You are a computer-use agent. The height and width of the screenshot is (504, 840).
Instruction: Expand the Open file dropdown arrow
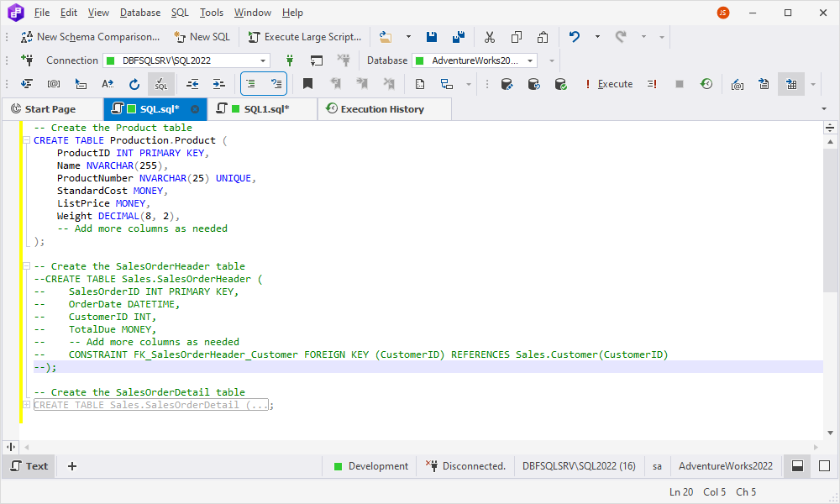408,37
